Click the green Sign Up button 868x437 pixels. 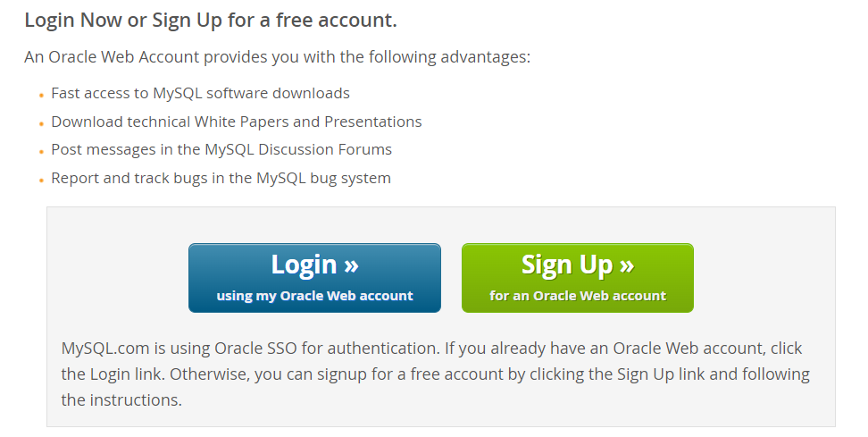[x=577, y=277]
